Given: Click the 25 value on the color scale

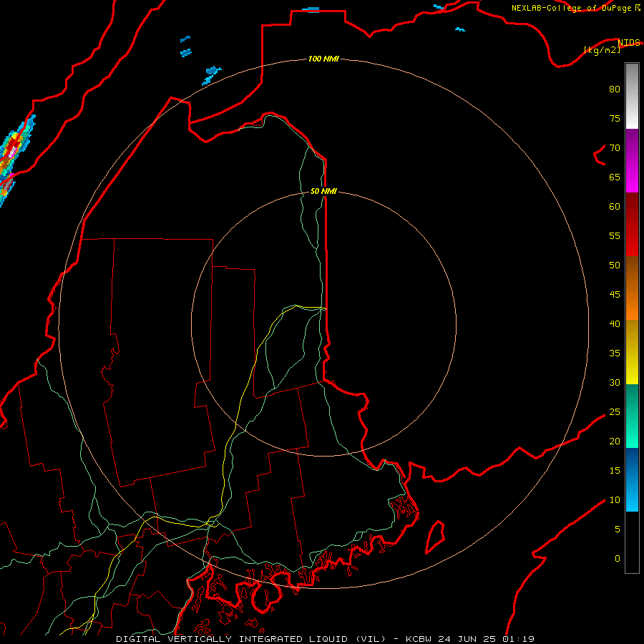Looking at the screenshot, I should click(615, 412).
